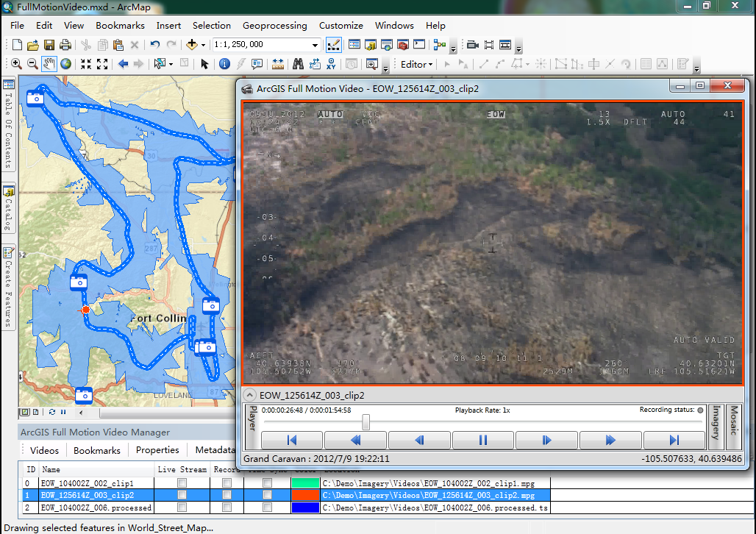Click the Refresh map view button
This screenshot has height=534, width=756.
point(51,412)
